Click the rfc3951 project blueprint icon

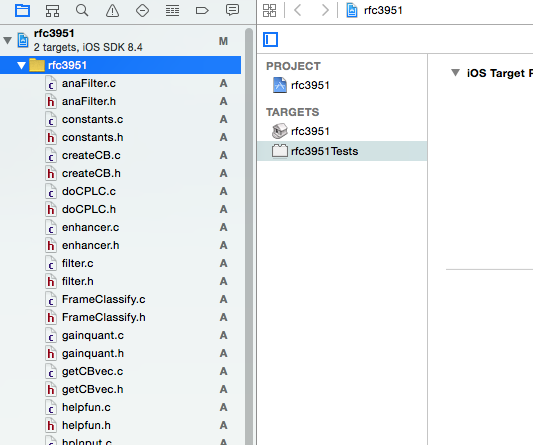pyautogui.click(x=280, y=85)
